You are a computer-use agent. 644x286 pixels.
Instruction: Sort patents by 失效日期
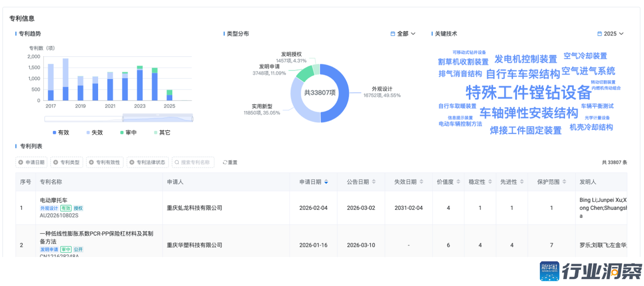click(x=422, y=182)
